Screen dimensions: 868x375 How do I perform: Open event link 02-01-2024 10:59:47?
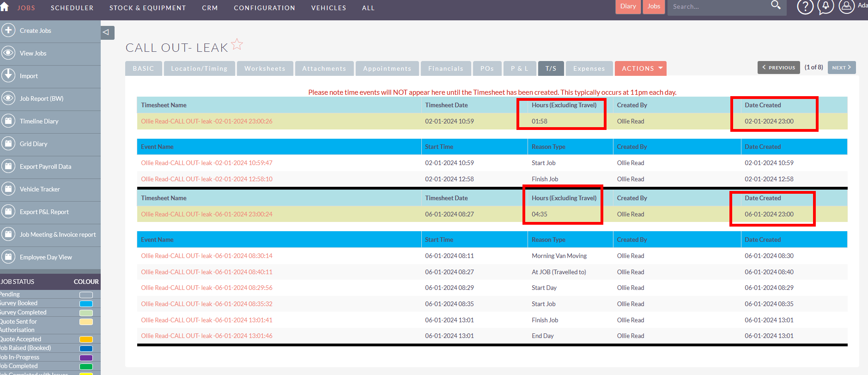[x=207, y=163]
